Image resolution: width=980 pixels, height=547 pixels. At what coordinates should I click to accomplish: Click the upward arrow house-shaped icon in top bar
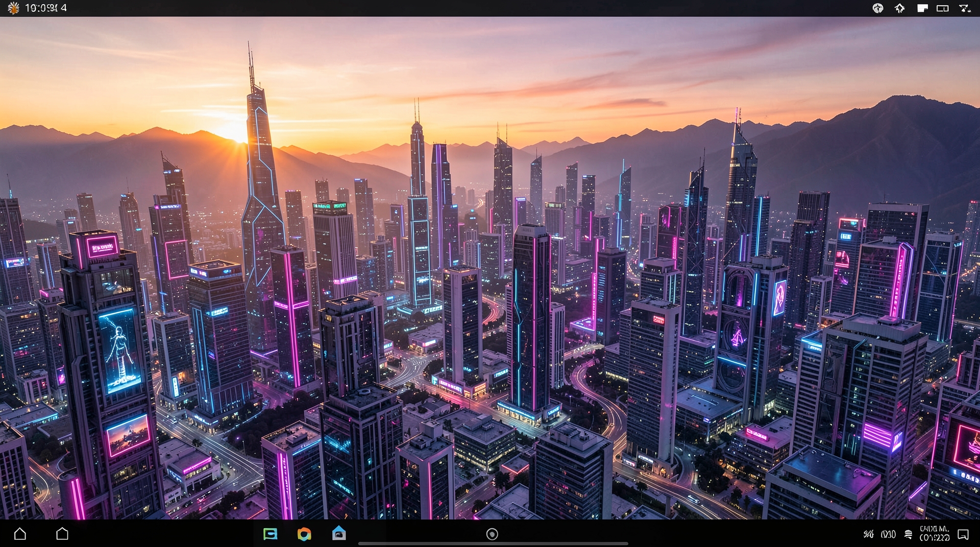pos(900,8)
